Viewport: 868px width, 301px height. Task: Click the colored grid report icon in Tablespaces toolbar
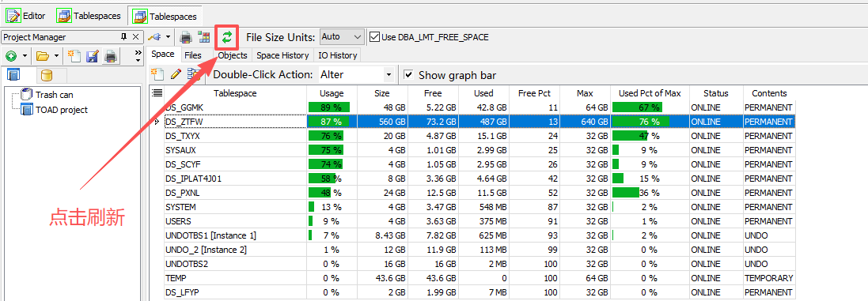[204, 38]
